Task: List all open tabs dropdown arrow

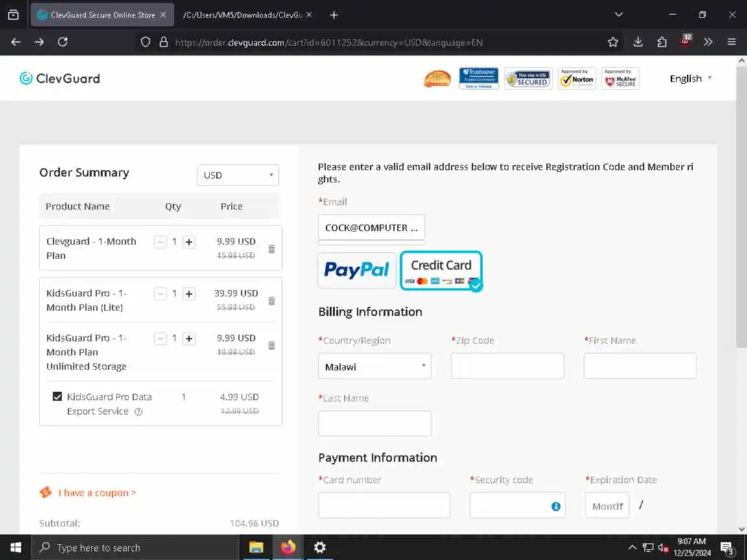Action: (619, 15)
